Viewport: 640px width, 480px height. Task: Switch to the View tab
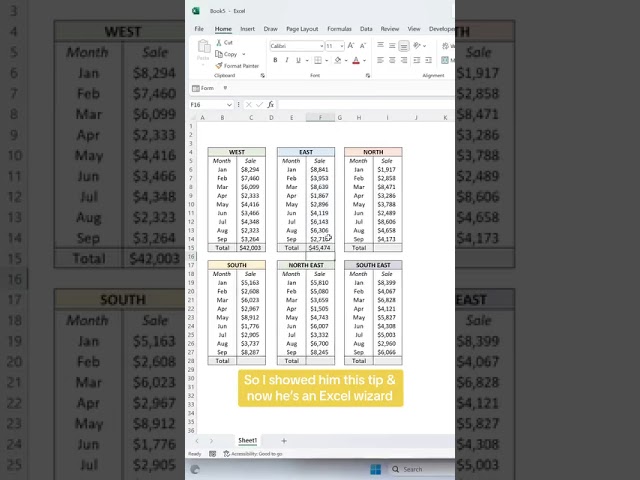click(414, 29)
